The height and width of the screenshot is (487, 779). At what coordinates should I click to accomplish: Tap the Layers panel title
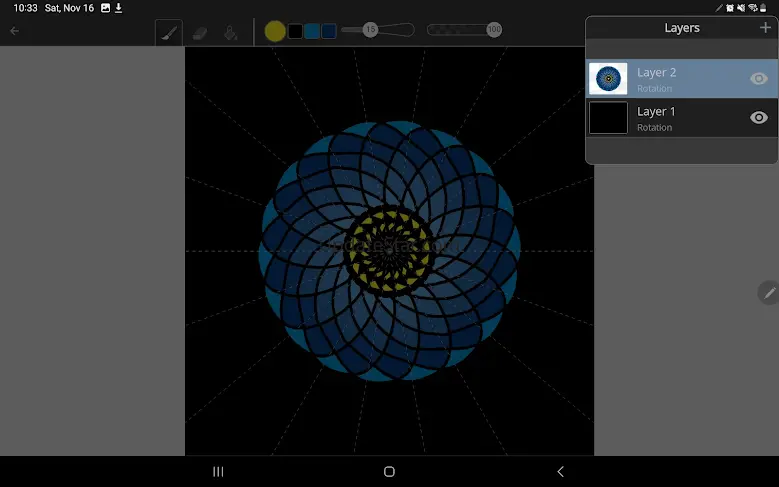click(682, 28)
